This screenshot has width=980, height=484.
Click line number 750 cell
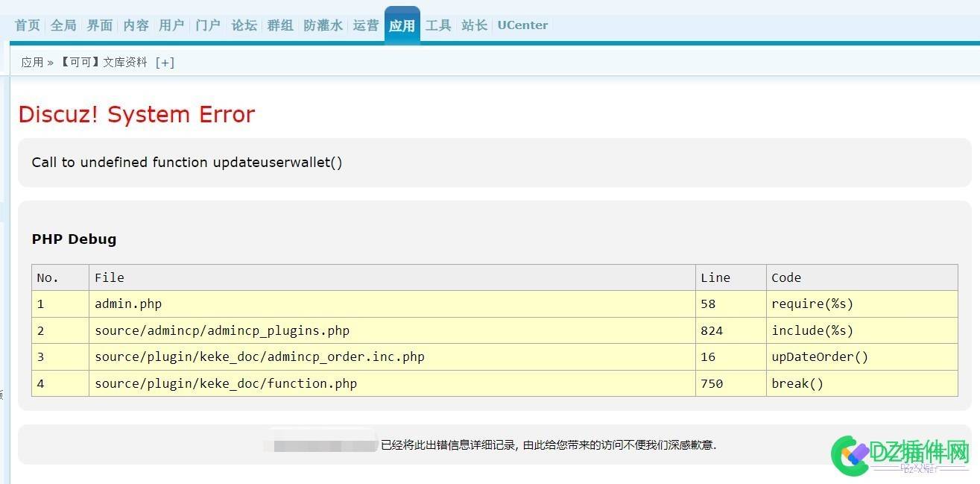[731, 383]
